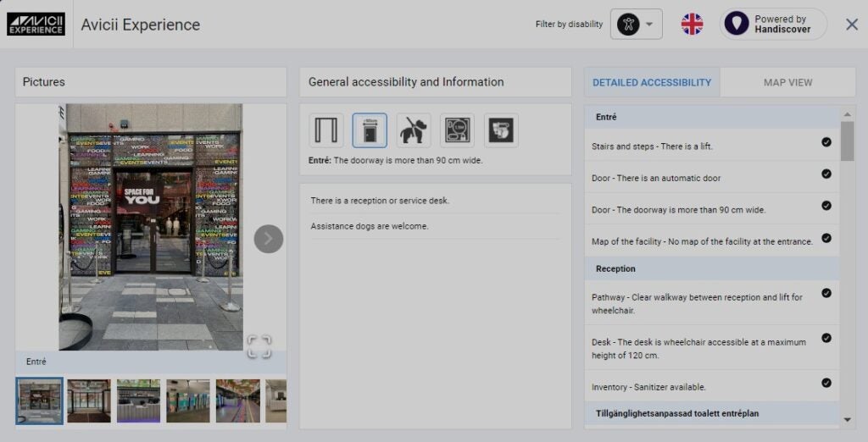Select the second thumbnail showing glass doors

[89, 401]
